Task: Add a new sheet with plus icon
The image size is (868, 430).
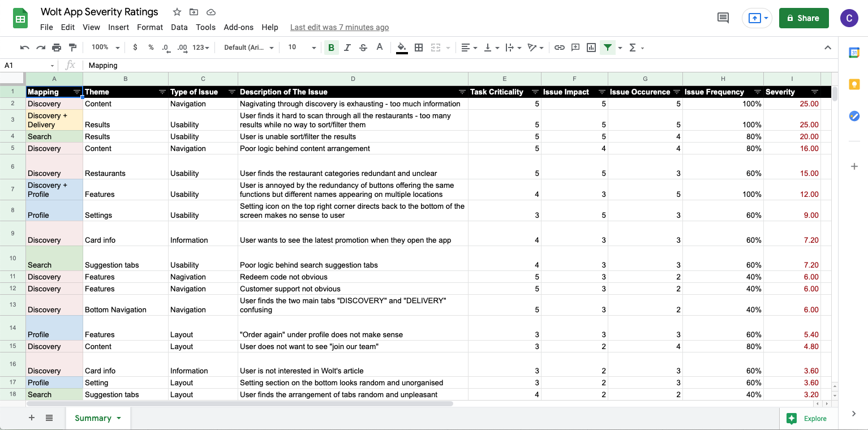Action: pyautogui.click(x=32, y=418)
